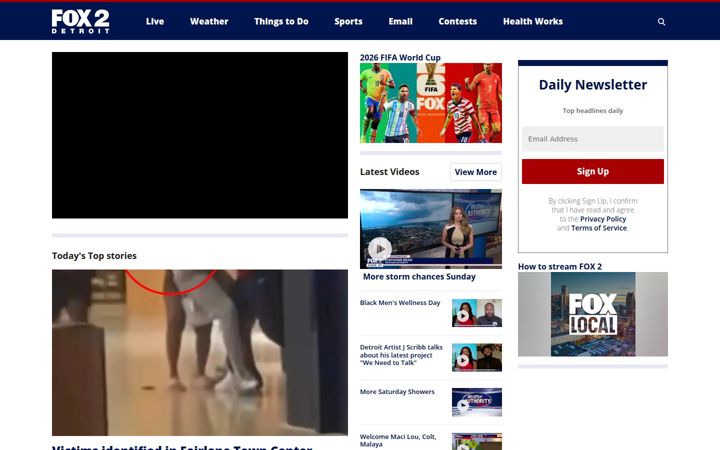
Task: Click the 2026 FIFA World Cup heading
Action: pos(400,57)
